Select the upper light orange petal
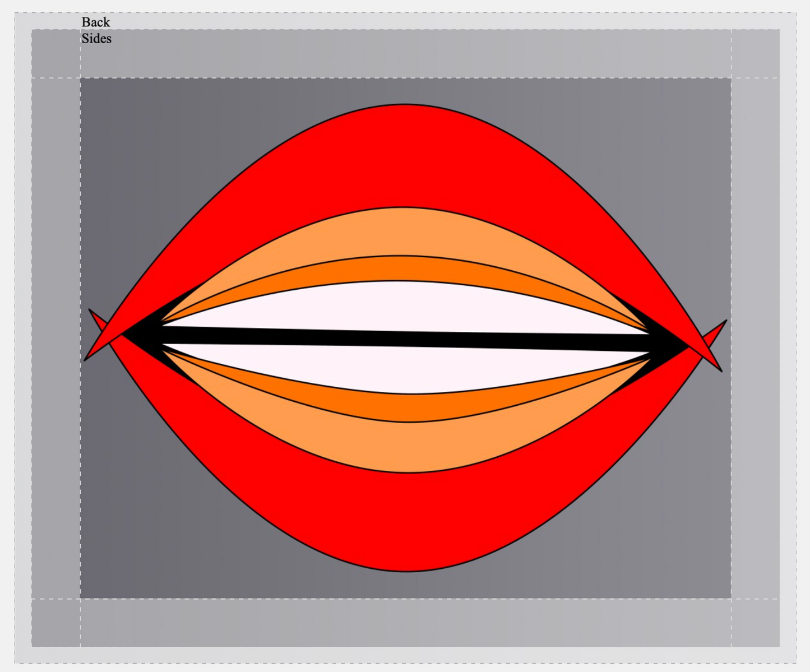The height and width of the screenshot is (672, 810). pyautogui.click(x=402, y=231)
